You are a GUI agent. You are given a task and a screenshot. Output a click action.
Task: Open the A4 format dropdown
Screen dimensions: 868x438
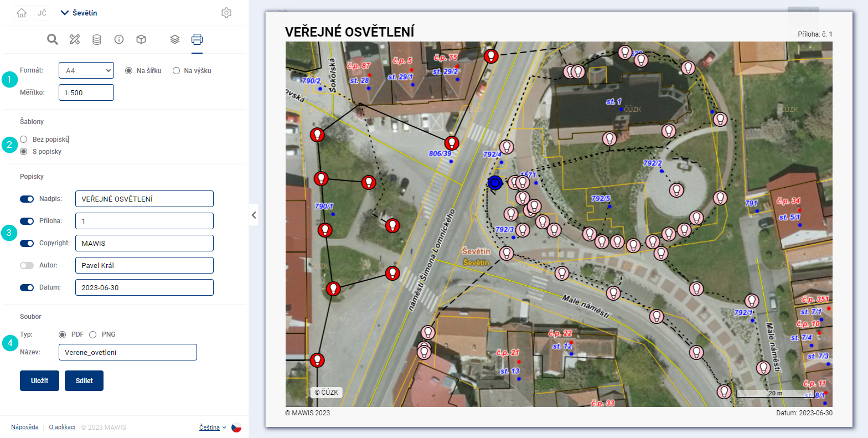86,70
